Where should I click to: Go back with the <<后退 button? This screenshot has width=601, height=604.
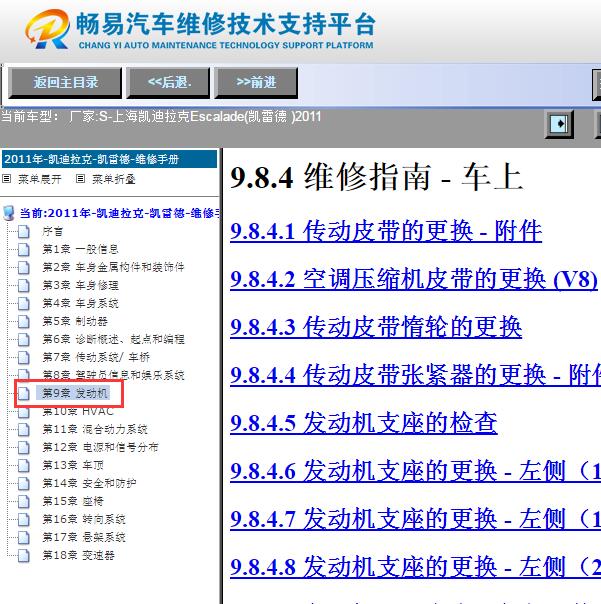point(169,82)
